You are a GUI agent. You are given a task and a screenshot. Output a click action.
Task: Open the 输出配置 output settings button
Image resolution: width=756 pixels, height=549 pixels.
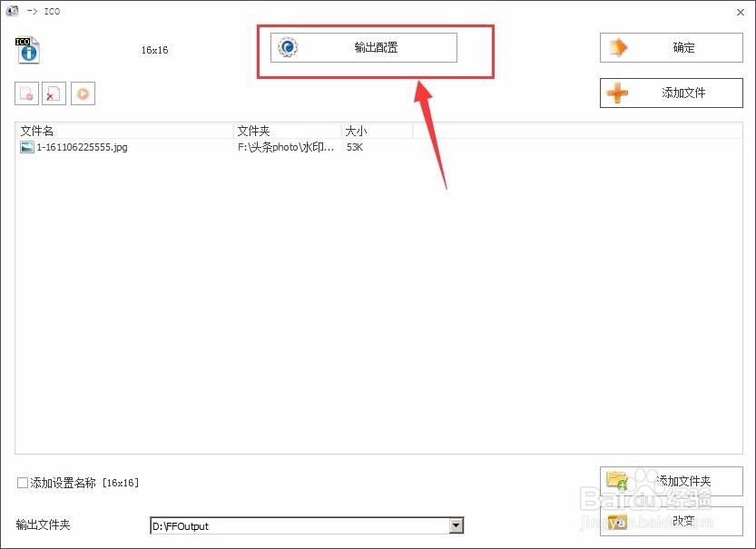364,48
